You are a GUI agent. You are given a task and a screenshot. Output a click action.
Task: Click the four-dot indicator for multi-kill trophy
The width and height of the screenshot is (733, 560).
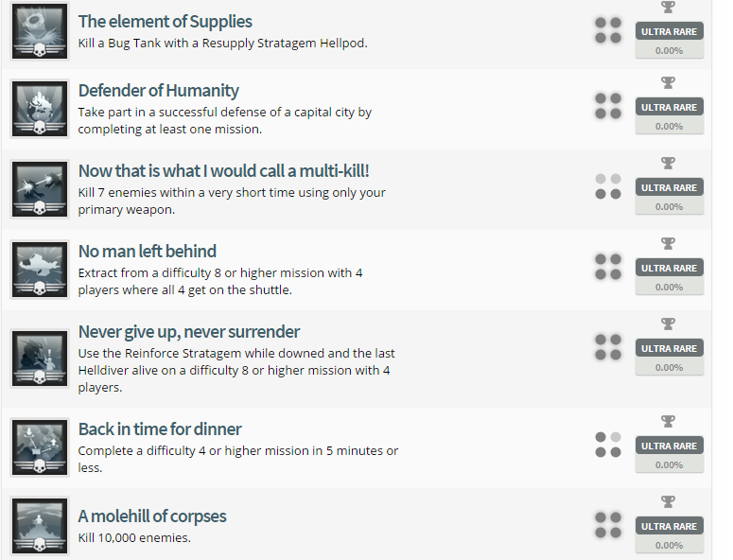[608, 186]
